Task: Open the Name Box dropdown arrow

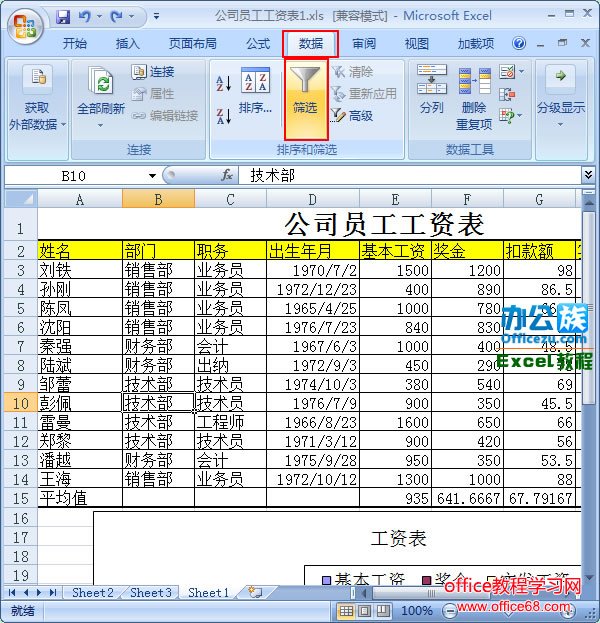Action: (153, 176)
